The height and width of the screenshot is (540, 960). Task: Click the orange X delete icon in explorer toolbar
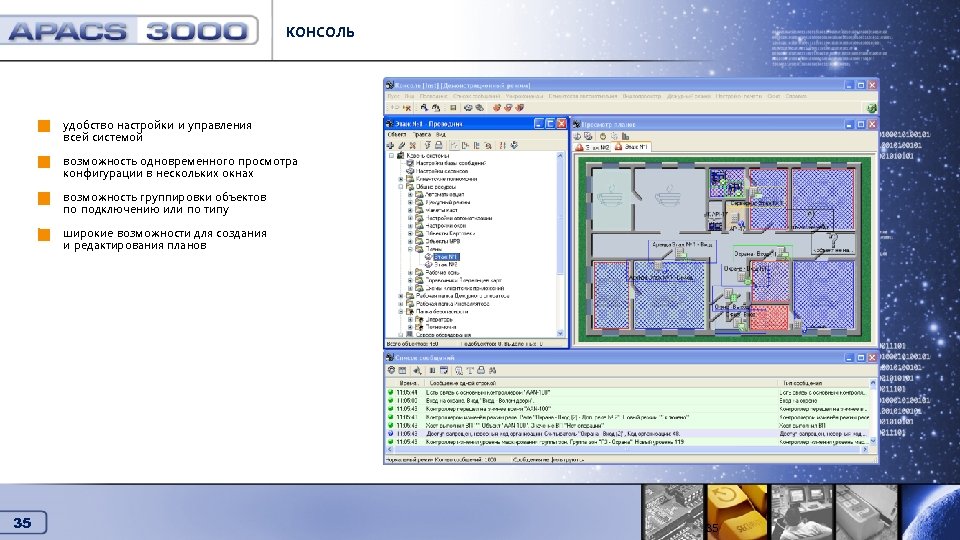pos(413,145)
